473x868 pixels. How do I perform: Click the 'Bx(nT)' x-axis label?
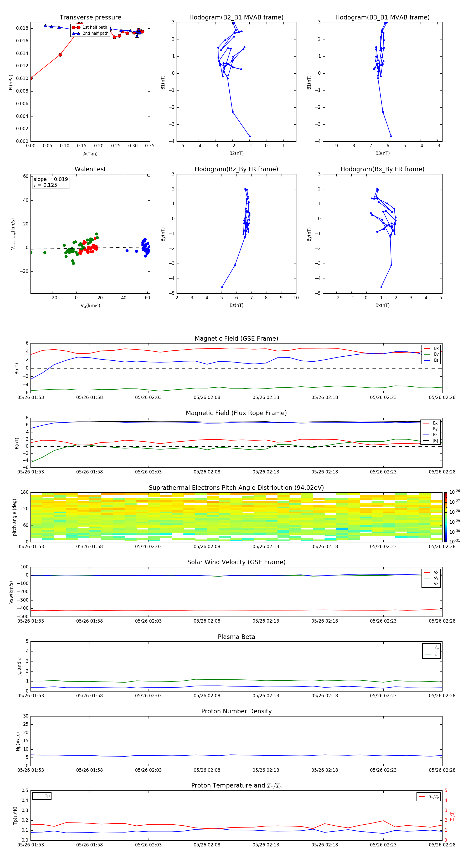pos(382,305)
